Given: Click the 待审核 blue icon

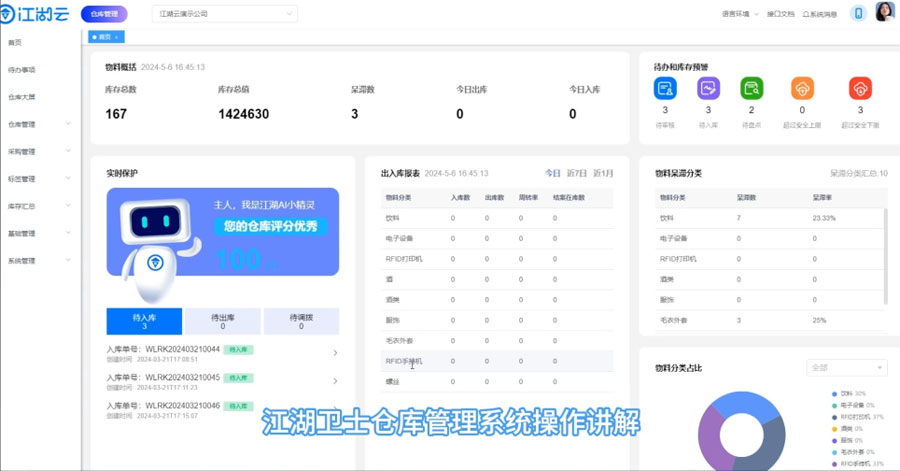Looking at the screenshot, I should point(665,88).
